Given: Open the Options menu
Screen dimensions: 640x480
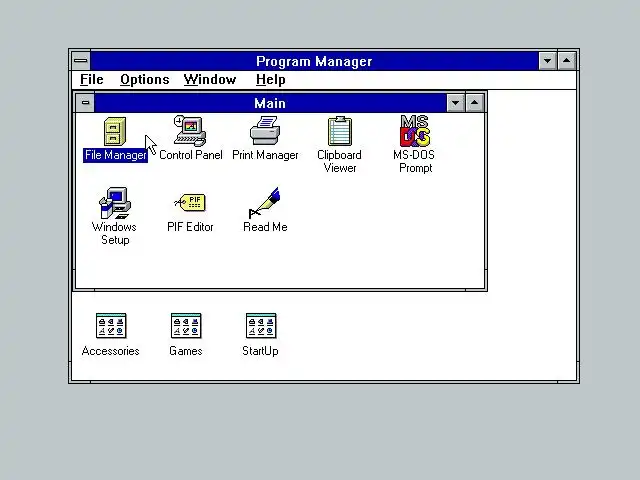Looking at the screenshot, I should 144,80.
